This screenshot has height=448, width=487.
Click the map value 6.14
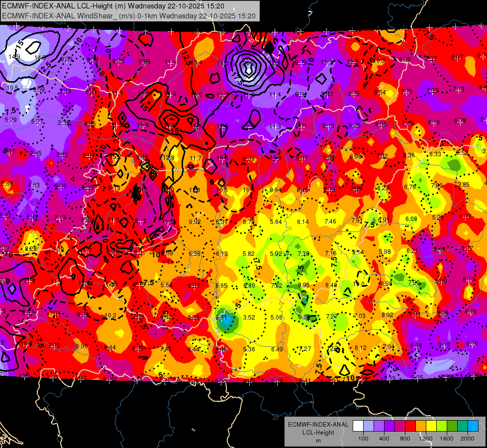(x=303, y=222)
